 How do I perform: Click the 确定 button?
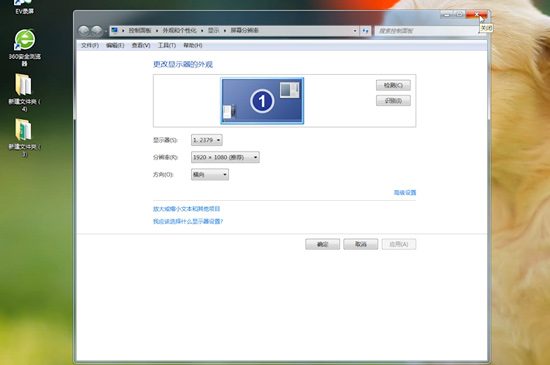(x=322, y=244)
